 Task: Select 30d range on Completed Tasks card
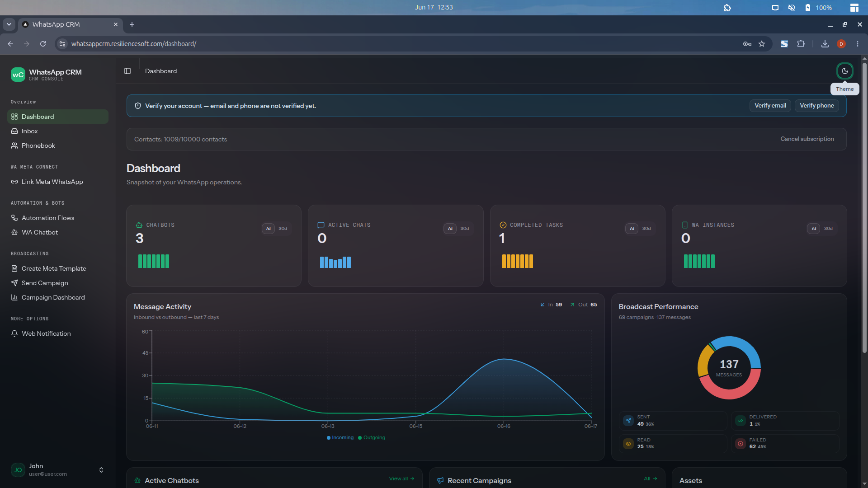646,229
